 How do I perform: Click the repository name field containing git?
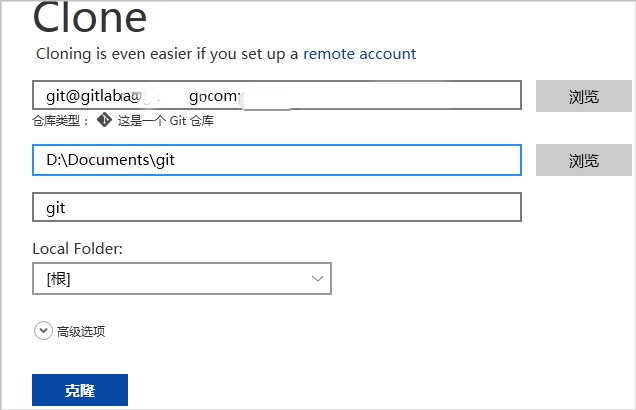(276, 207)
